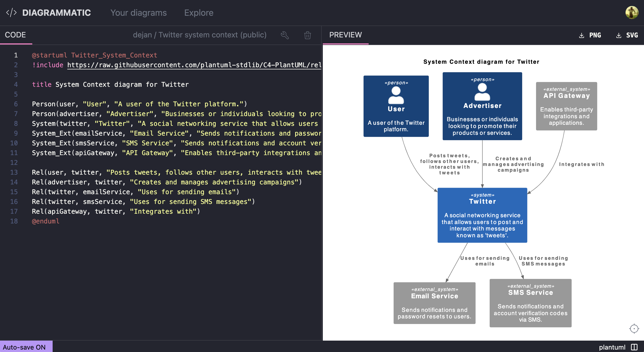Toggle split layout icon in status bar
This screenshot has width=644, height=352.
[x=634, y=347]
